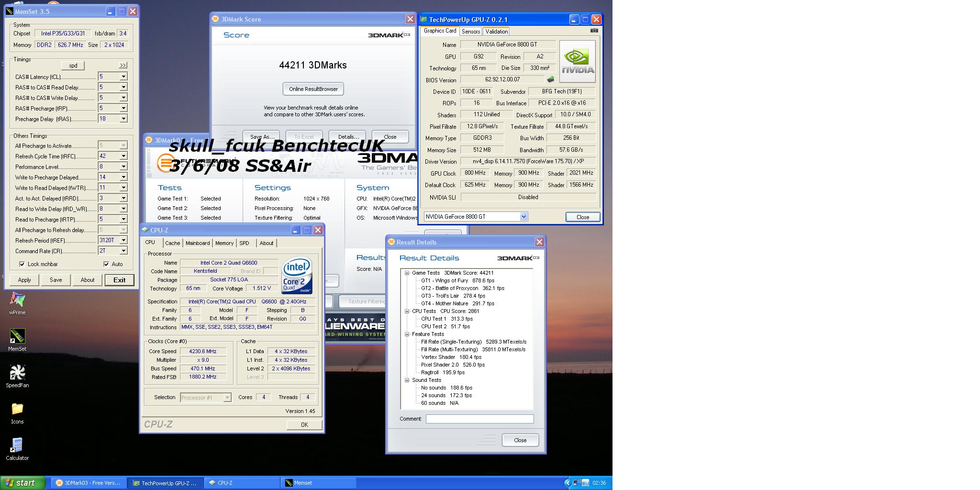Click Apply in MemSet
The width and height of the screenshot is (980, 490).
tap(24, 280)
